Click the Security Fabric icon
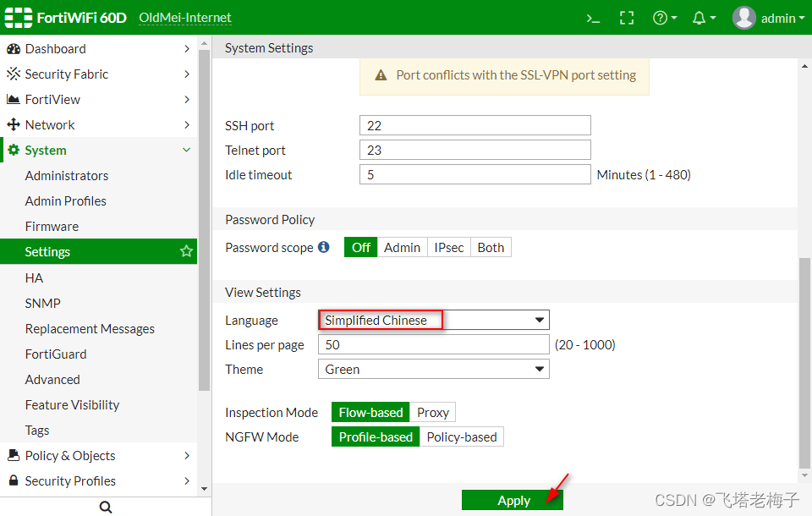Screen dimensions: 812x516 pyautogui.click(x=14, y=74)
